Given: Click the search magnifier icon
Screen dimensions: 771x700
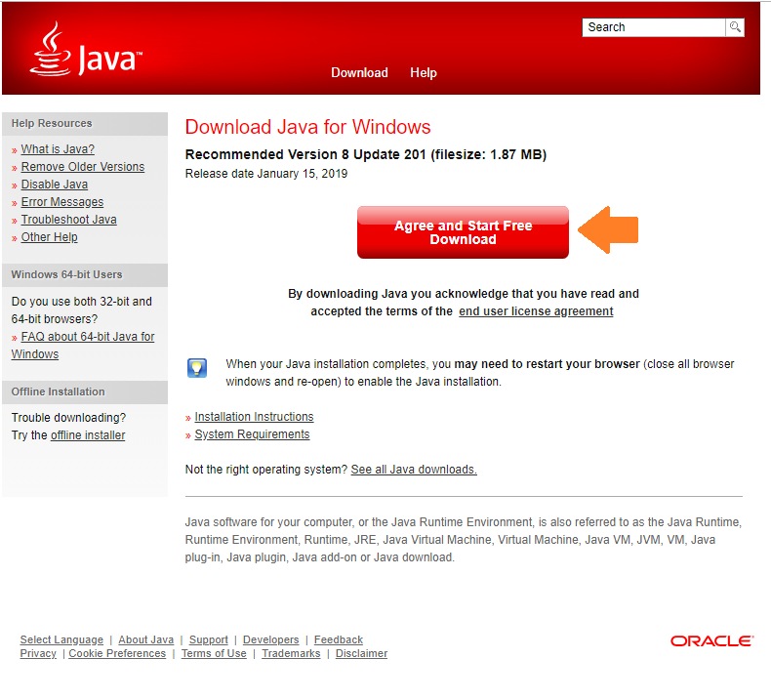Looking at the screenshot, I should (735, 27).
